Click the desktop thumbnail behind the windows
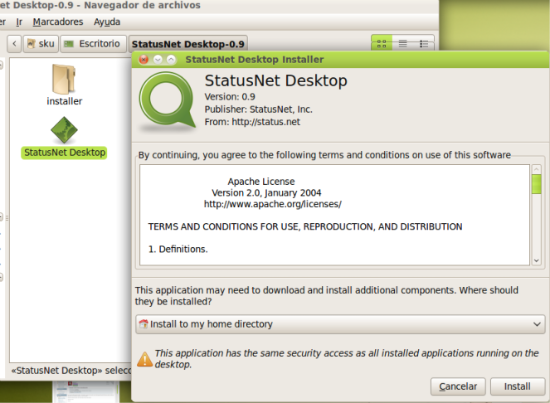The image size is (550, 403). pyautogui.click(x=86, y=391)
